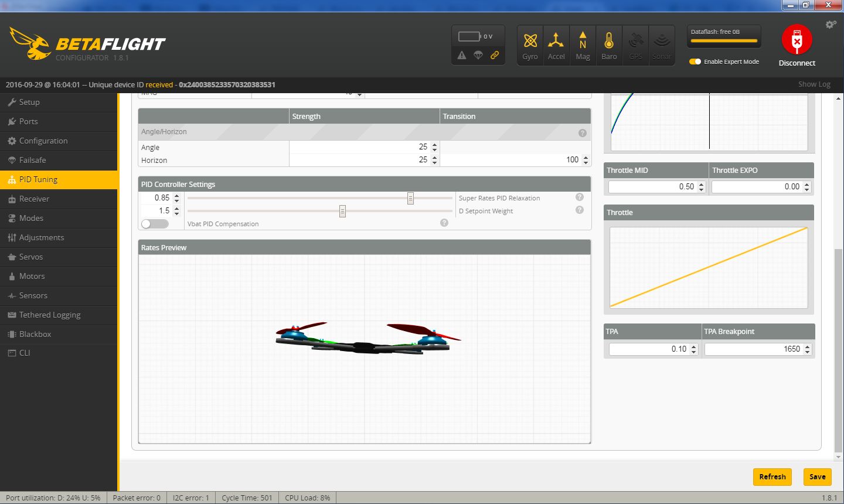Click the Throttle MID stepper arrows

pos(701,187)
